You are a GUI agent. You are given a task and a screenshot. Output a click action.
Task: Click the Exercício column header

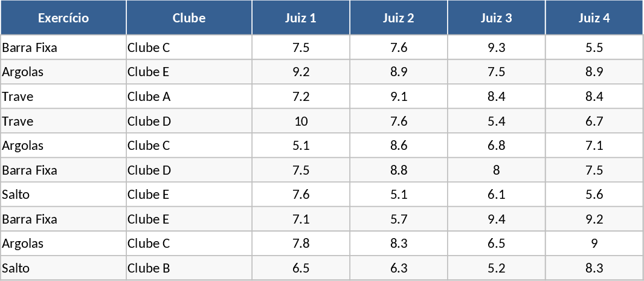(x=63, y=18)
